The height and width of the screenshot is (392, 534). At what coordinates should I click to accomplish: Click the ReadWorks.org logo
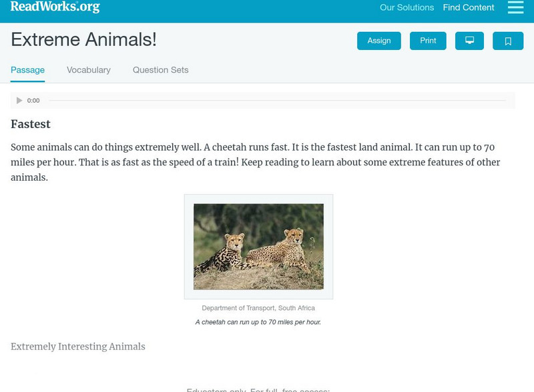click(55, 7)
